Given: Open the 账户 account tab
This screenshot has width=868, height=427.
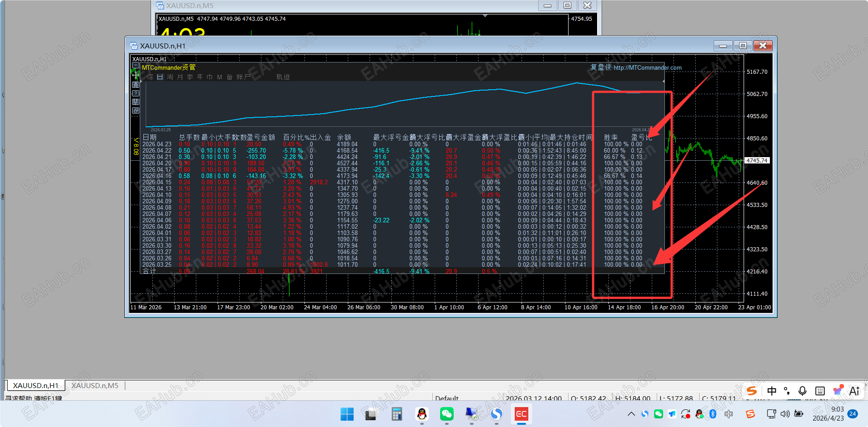Looking at the screenshot, I should pos(243,77).
